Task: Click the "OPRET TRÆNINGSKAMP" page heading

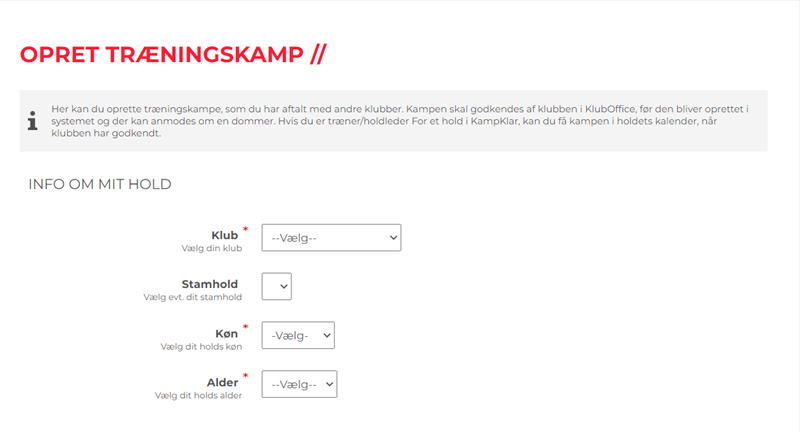Action: 172,55
